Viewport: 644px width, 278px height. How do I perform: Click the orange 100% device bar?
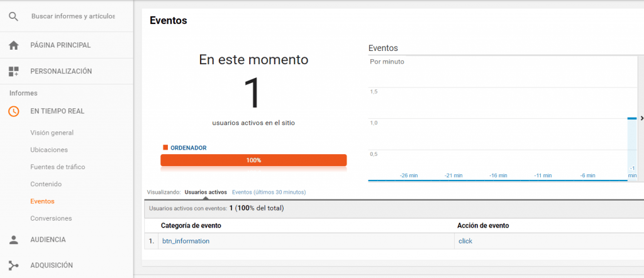(x=253, y=160)
